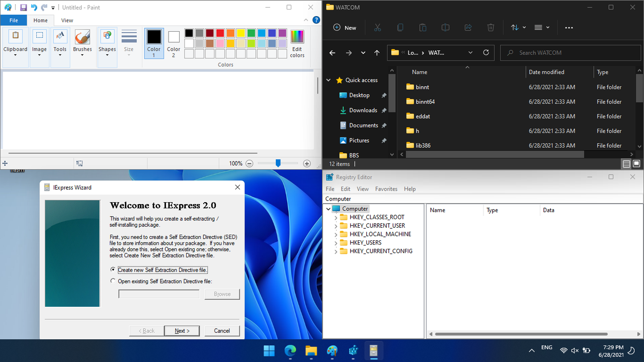
Task: Click the Share icon in the WATCOM toolbar
Action: [468, 28]
